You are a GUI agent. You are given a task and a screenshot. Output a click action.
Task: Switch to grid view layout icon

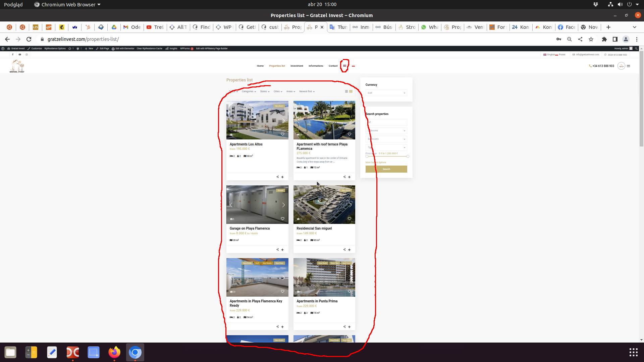(351, 91)
